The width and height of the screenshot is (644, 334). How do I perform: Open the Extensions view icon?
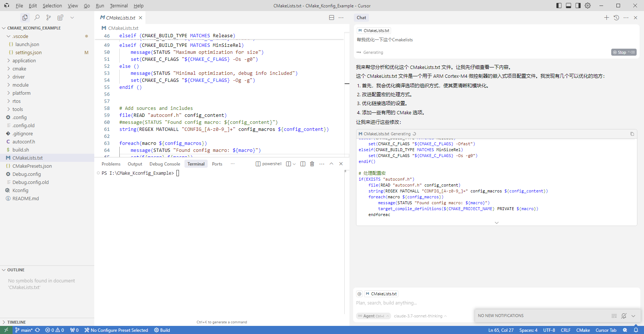click(60, 17)
